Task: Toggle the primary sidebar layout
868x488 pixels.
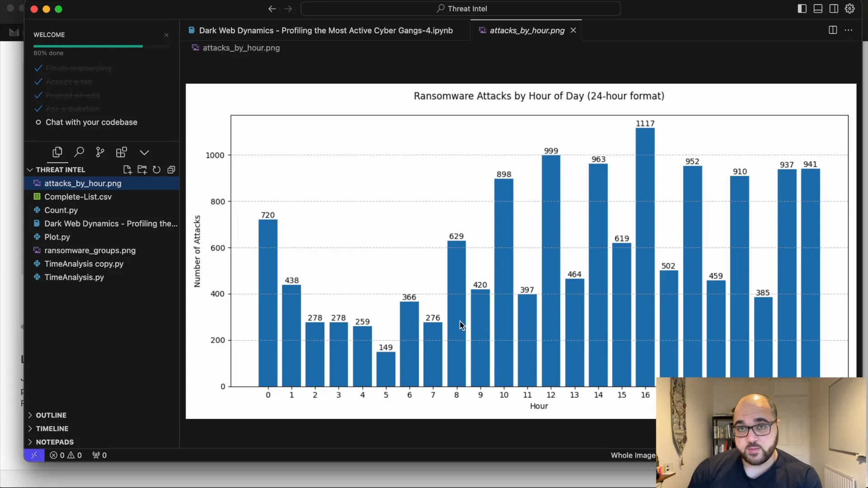Action: click(802, 9)
